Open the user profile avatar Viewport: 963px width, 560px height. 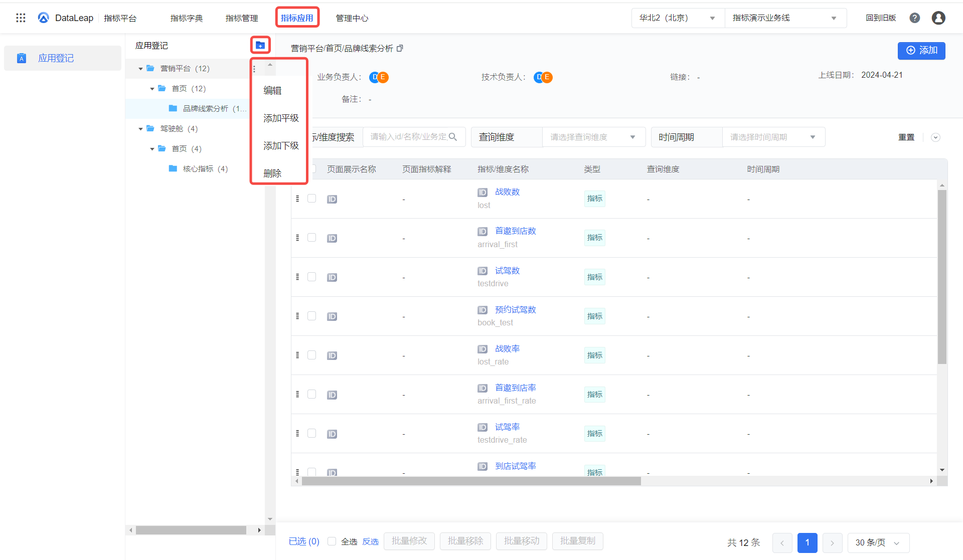pos(938,18)
